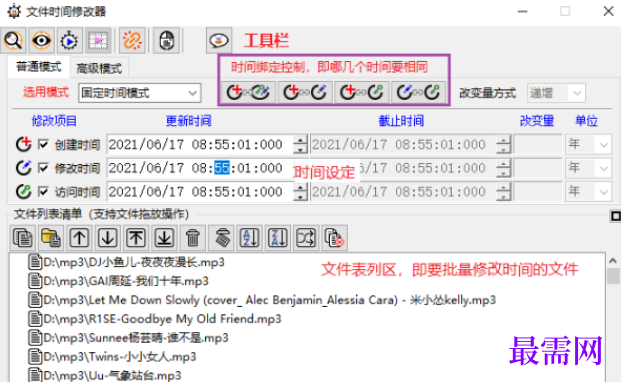The image size is (621, 382).
Task: Switch to the 高级模式 tab
Action: 99,68
